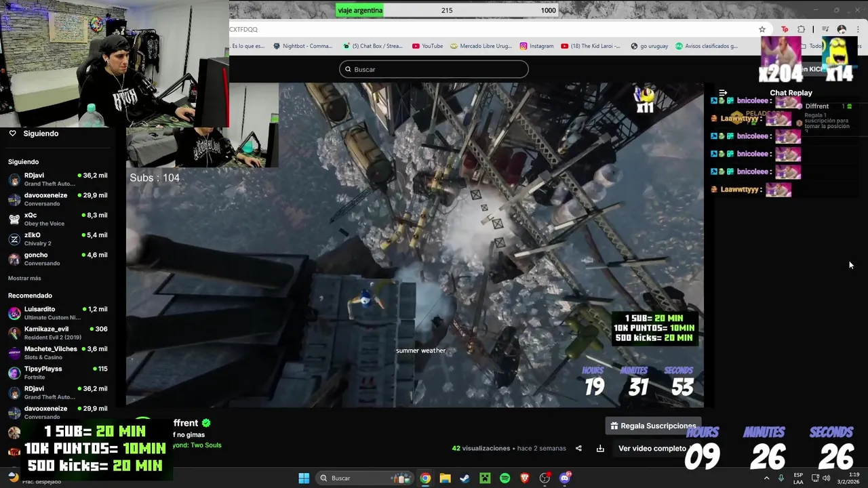Image resolution: width=868 pixels, height=488 pixels.
Task: Open TipsyPlayss recommended channel
Action: click(58, 373)
